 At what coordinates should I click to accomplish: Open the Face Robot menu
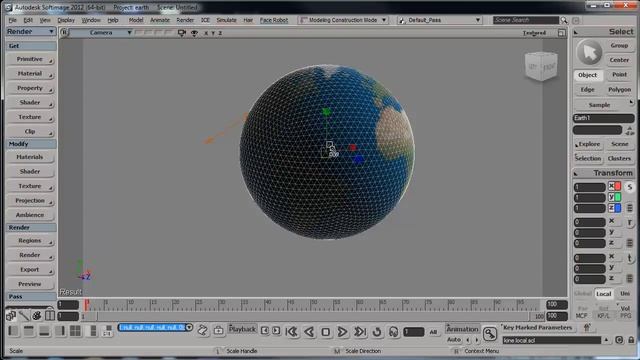pos(273,20)
